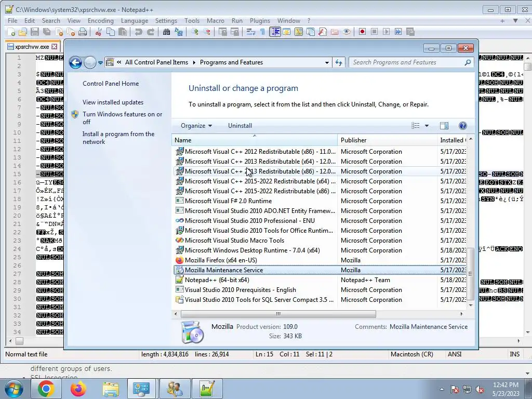Click the Paste icon in Notepad++ toolbar
Viewport: 532px width, 399px height.
(x=123, y=32)
